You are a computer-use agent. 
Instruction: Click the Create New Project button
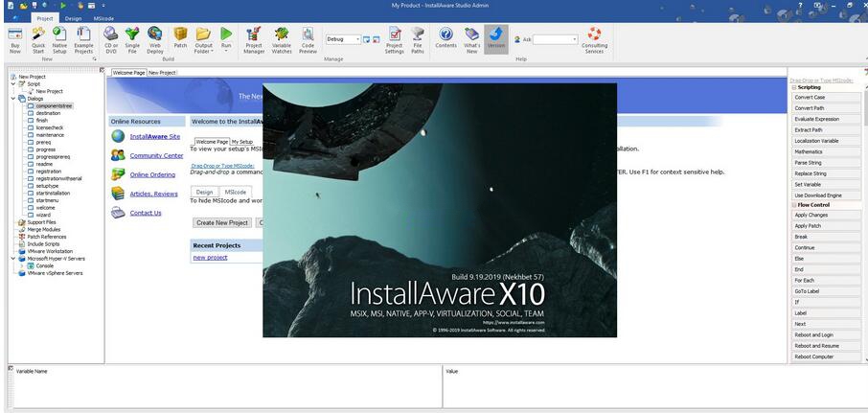coord(222,222)
